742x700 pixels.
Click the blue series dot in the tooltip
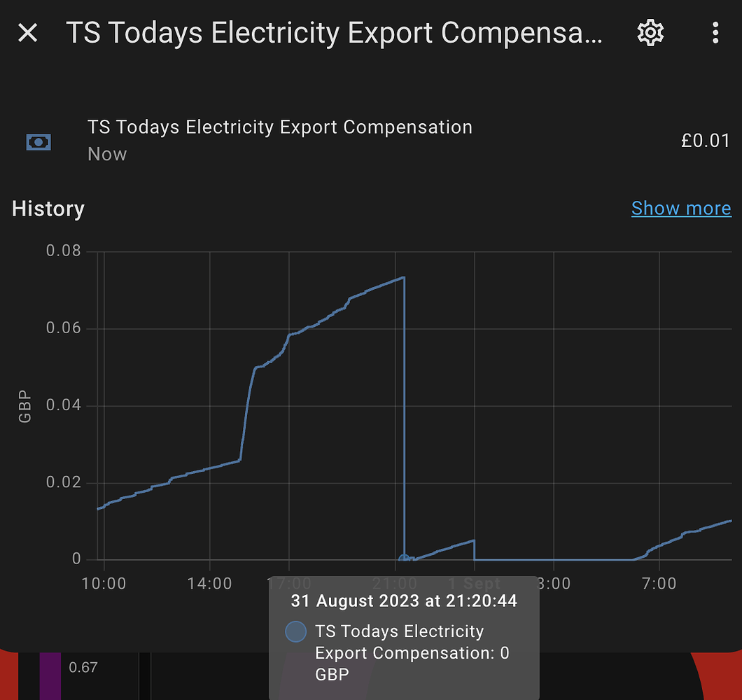point(296,631)
